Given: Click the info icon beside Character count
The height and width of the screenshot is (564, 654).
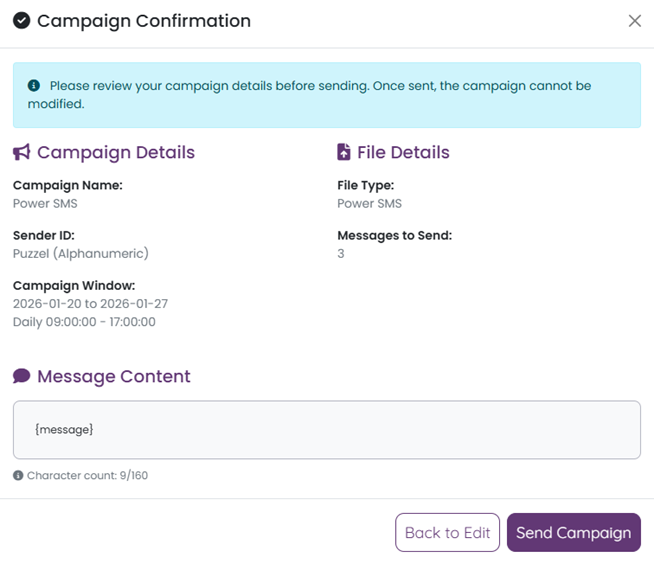Looking at the screenshot, I should (18, 475).
